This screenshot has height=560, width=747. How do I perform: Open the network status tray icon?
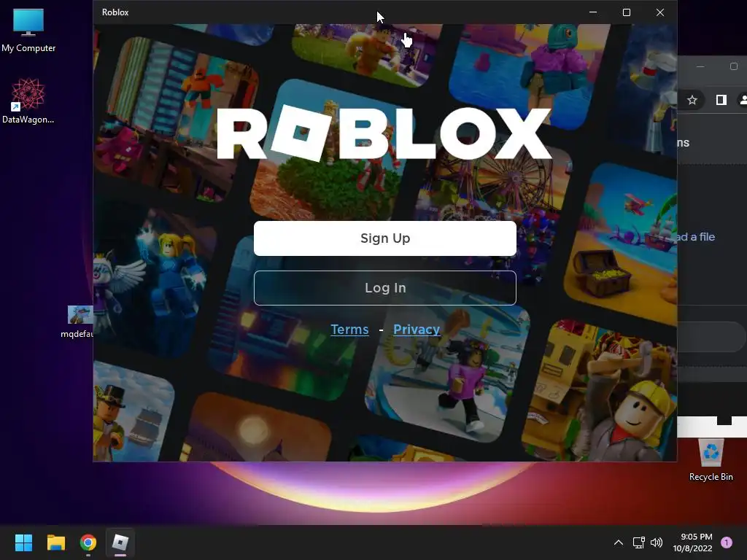638,542
